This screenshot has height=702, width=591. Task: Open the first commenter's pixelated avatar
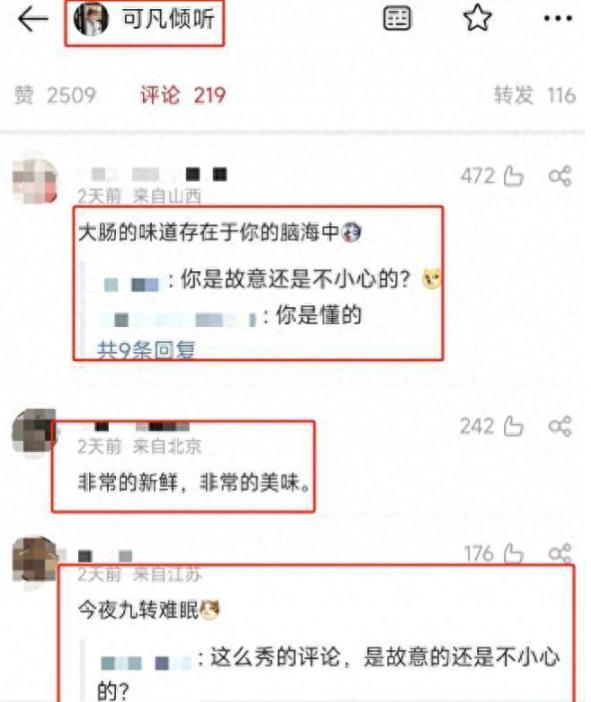(35, 180)
